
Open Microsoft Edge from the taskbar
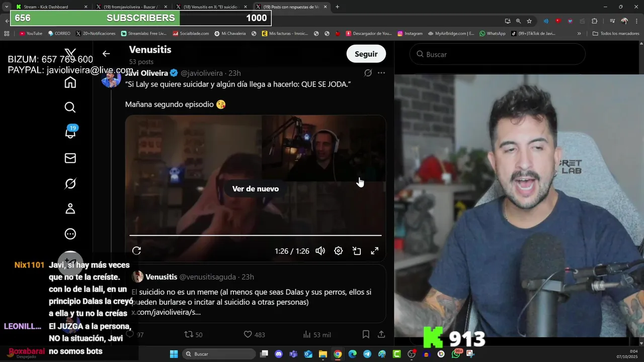[353, 354]
